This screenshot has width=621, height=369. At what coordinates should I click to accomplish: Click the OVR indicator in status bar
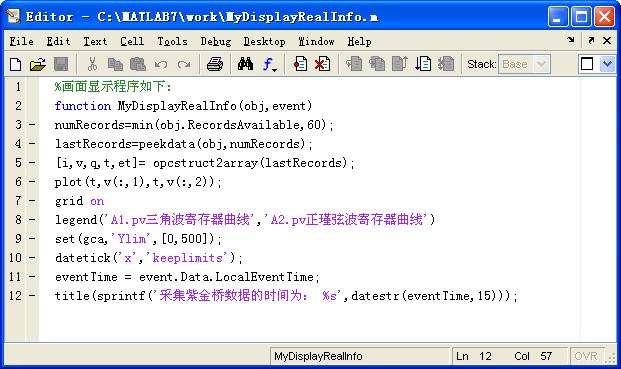585,356
